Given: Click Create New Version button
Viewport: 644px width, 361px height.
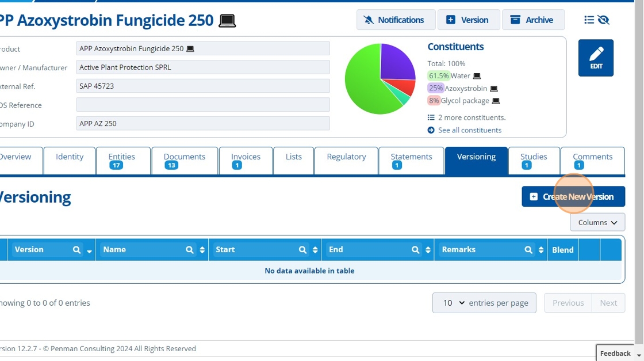Looking at the screenshot, I should point(573,196).
